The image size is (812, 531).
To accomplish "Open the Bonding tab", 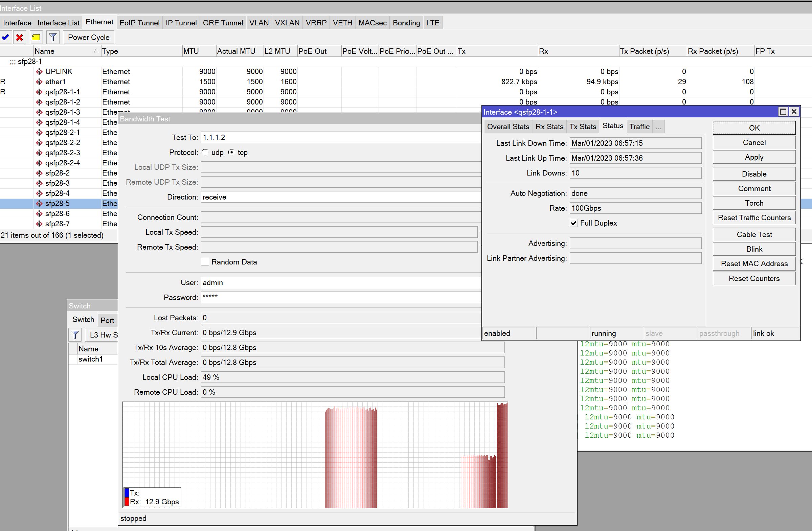I will (x=406, y=23).
